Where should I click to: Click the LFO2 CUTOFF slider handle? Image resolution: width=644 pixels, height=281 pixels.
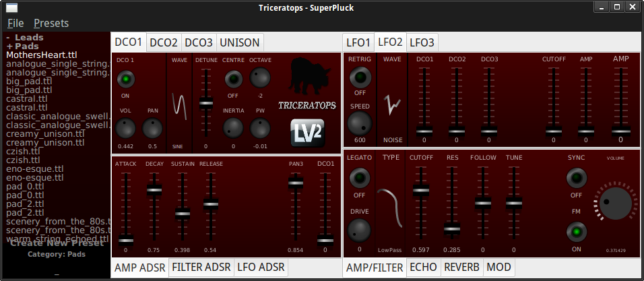coord(554,132)
